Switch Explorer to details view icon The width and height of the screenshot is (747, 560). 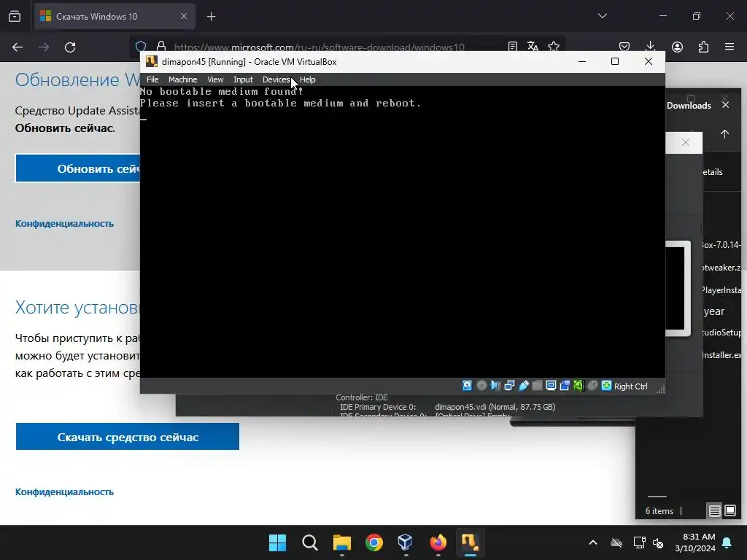[715, 511]
